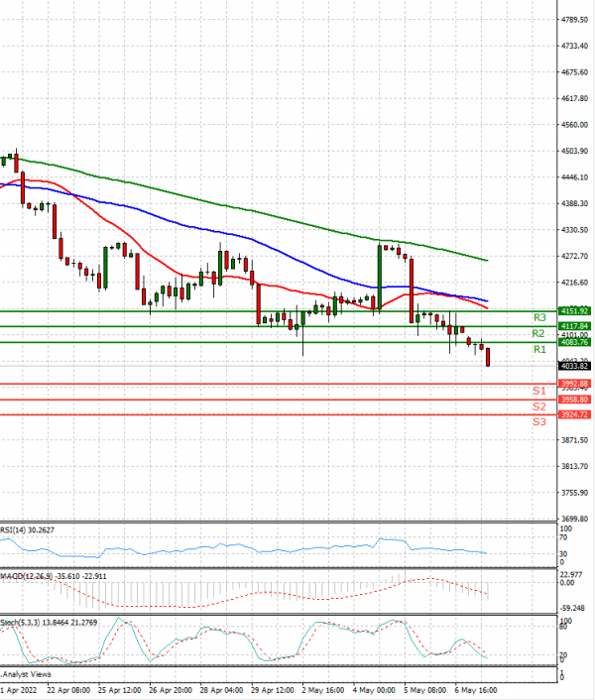Click the 3813.70 price axis value
This screenshot has width=595, height=700.
coord(574,467)
